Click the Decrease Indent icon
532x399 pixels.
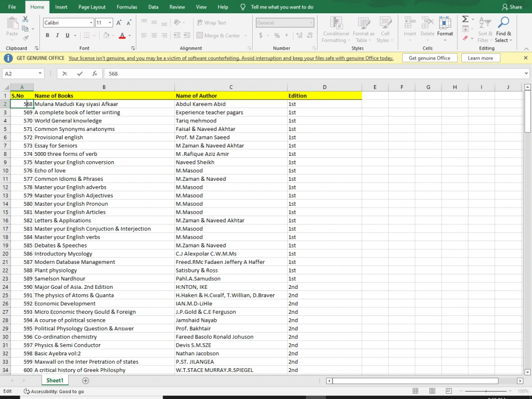click(177, 35)
